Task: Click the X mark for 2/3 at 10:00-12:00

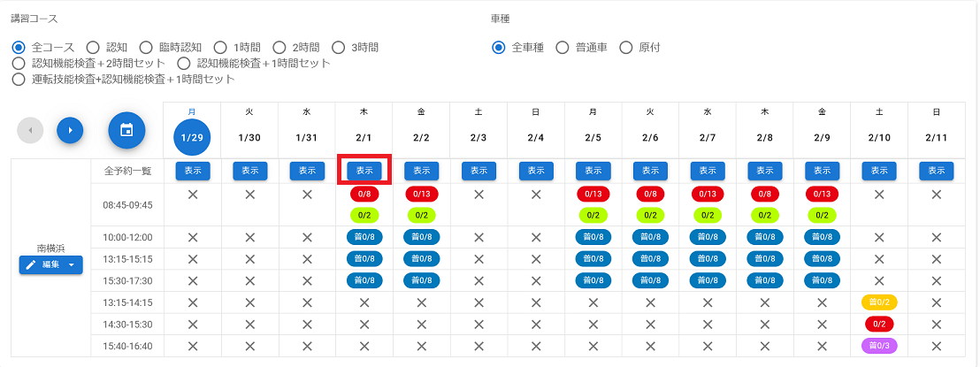Action: pos(479,237)
